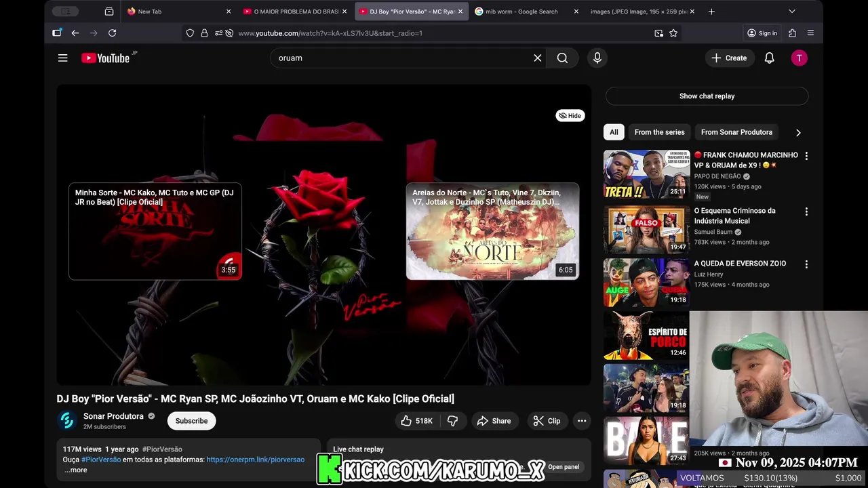Go forward in browser history
The image size is (868, 488).
pos(94,33)
